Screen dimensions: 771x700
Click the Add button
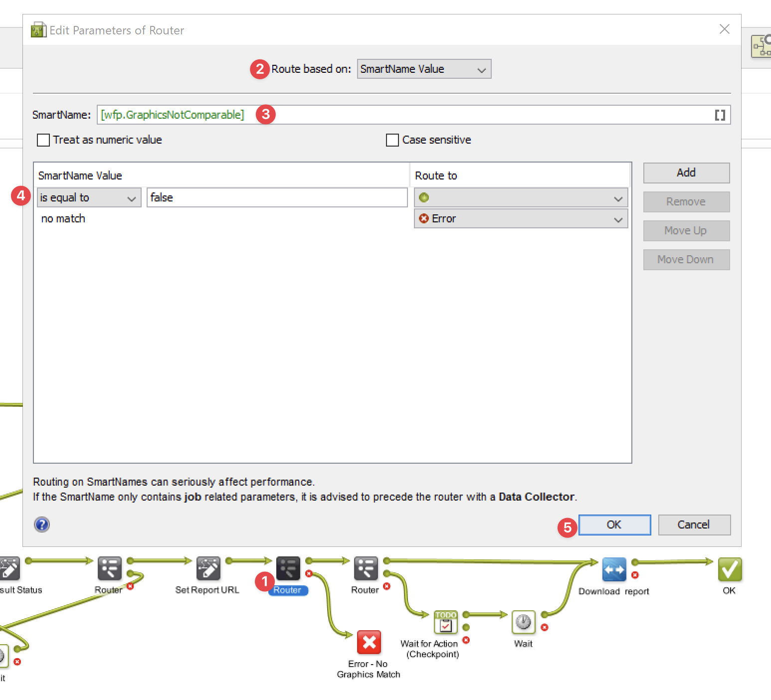click(686, 173)
